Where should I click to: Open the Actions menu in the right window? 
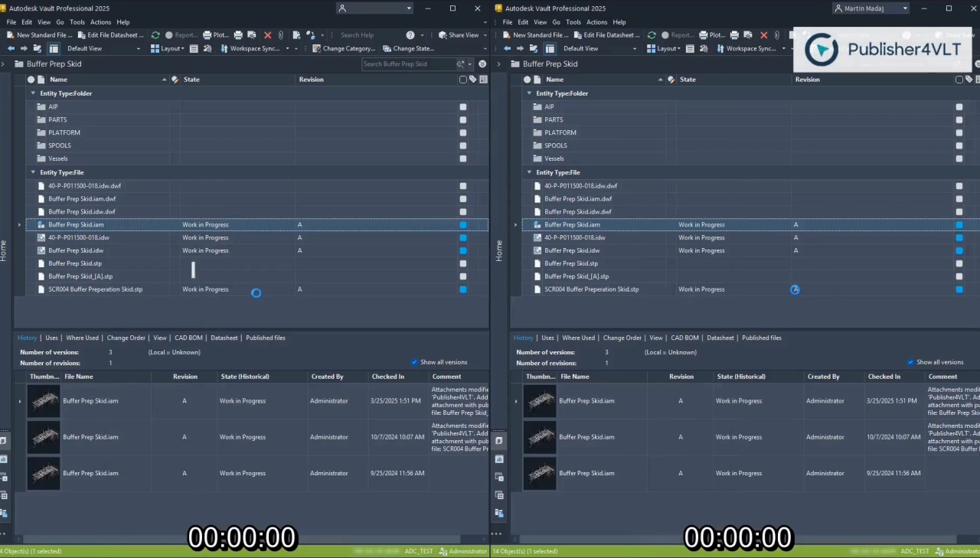596,22
